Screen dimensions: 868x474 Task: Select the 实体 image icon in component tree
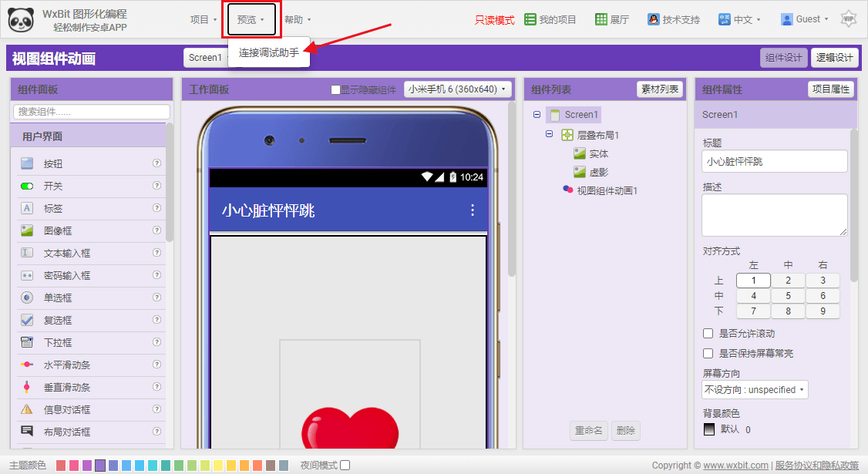(x=580, y=153)
